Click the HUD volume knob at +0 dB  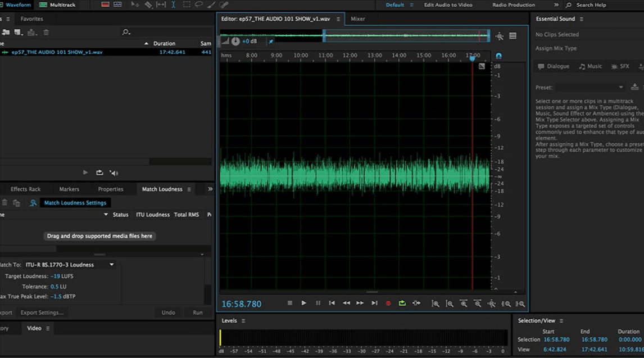235,41
